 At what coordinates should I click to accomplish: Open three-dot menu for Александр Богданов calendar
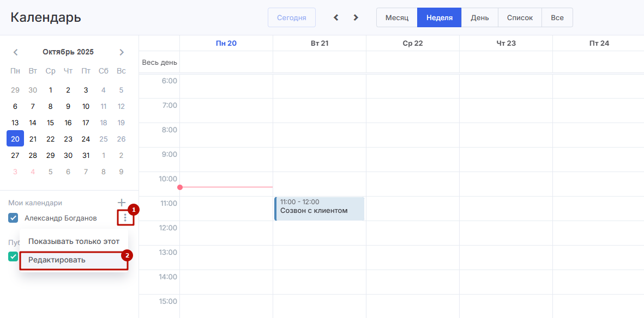125,218
